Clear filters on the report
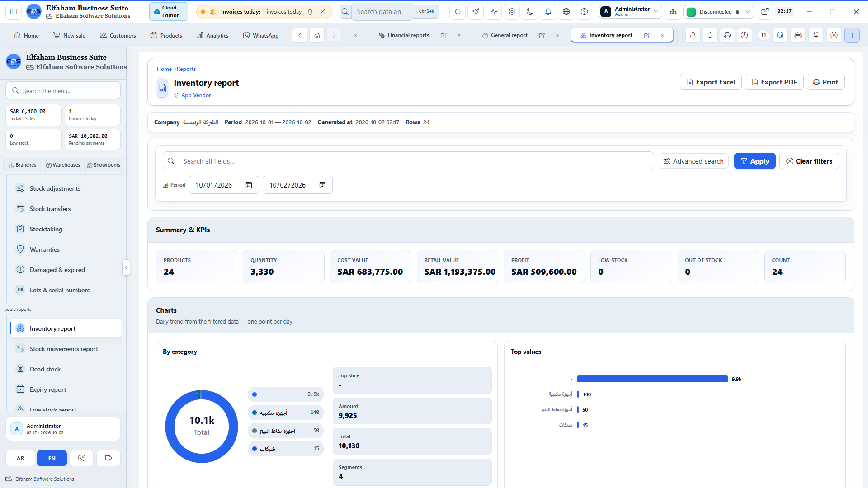Image resolution: width=868 pixels, height=488 pixels. click(809, 161)
